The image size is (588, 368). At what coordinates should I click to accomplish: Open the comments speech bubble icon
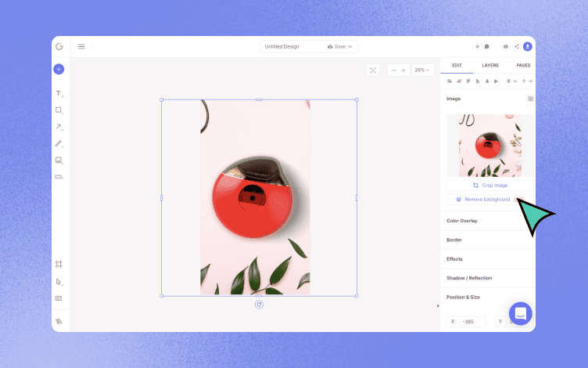coord(487,46)
